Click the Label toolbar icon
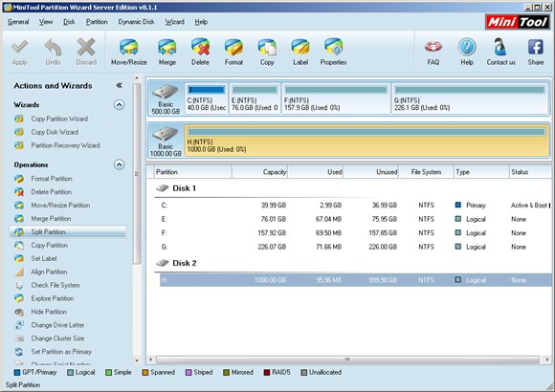 pyautogui.click(x=300, y=47)
